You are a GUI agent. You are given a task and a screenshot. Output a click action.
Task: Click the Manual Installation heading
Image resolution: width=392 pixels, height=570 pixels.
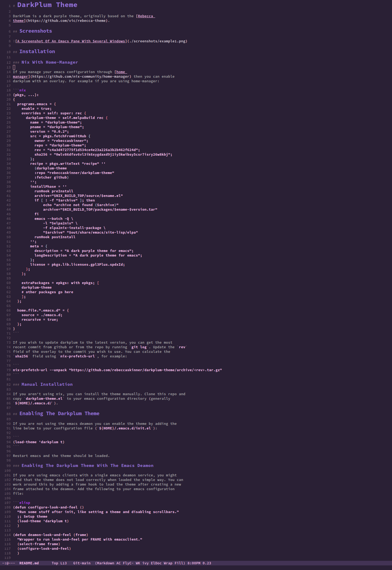coord(47,384)
